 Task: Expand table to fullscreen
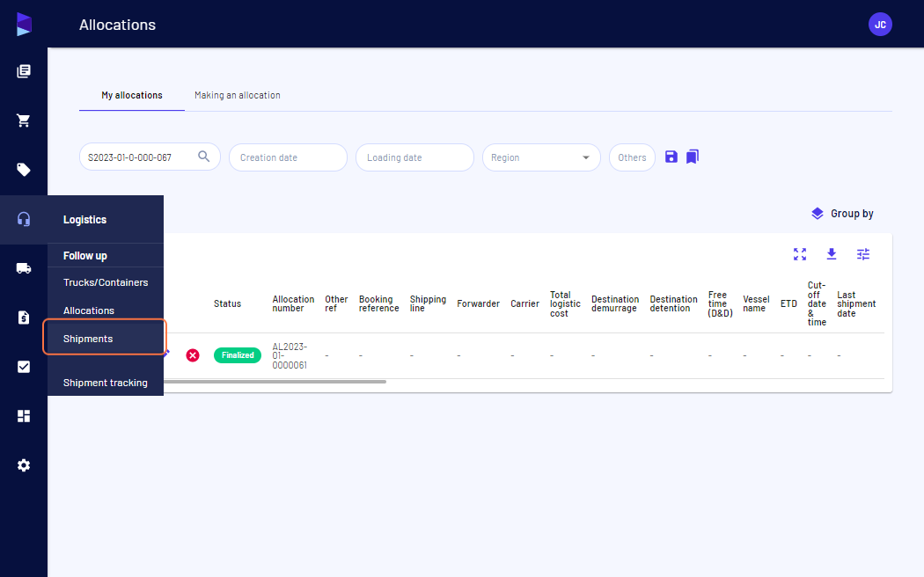(x=800, y=254)
